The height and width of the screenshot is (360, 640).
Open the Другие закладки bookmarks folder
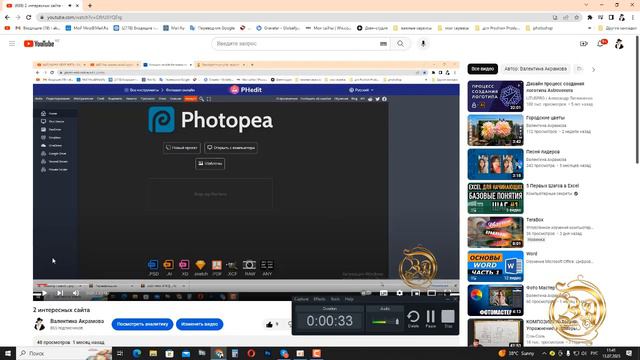pyautogui.click(x=618, y=28)
